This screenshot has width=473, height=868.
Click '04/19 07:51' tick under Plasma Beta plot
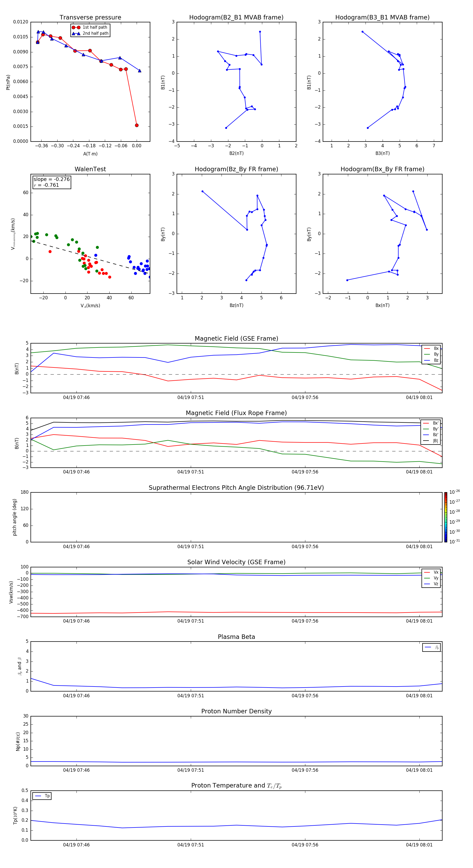click(x=191, y=696)
